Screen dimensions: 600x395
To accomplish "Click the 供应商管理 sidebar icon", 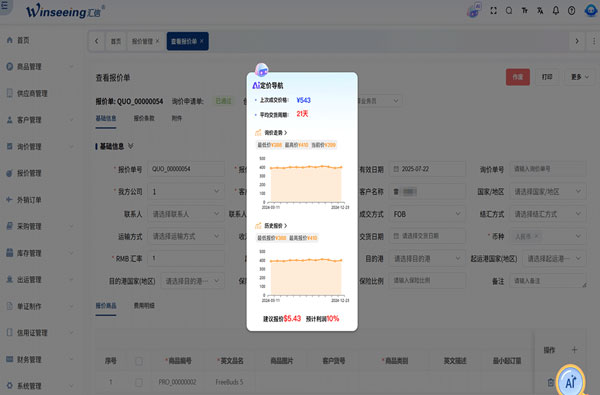I will 10,93.
